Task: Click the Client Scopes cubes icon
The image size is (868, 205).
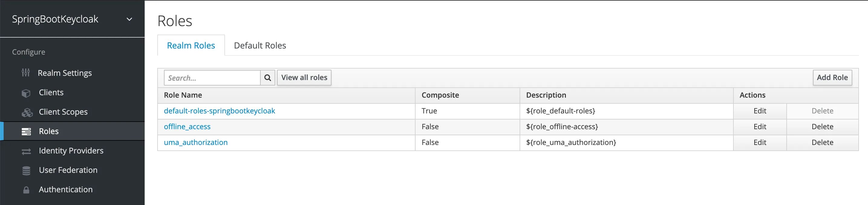Action: 27,113
